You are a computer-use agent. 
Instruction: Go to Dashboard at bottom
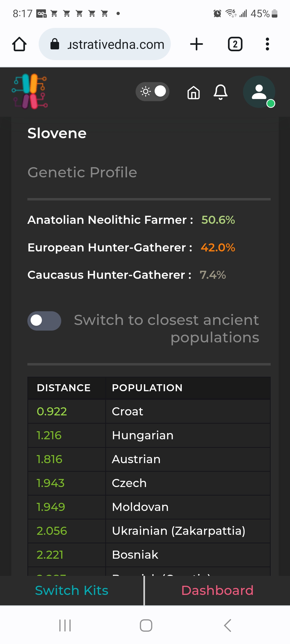pos(218,590)
